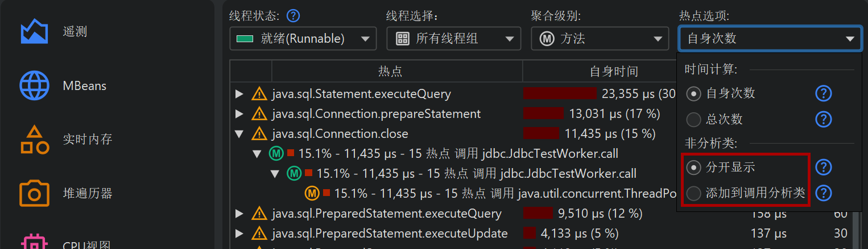Click the 堆遍历器 camera icon
Image resolution: width=868 pixels, height=249 pixels.
[x=34, y=194]
